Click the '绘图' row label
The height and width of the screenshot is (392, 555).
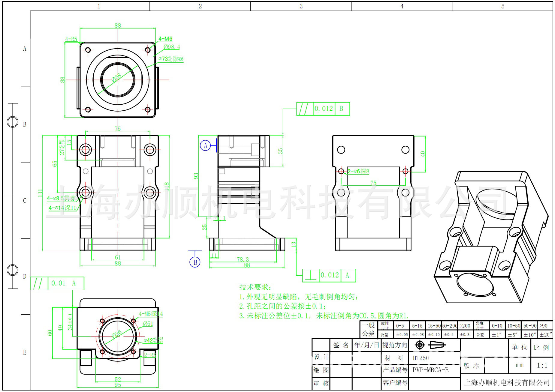pyautogui.click(x=321, y=370)
